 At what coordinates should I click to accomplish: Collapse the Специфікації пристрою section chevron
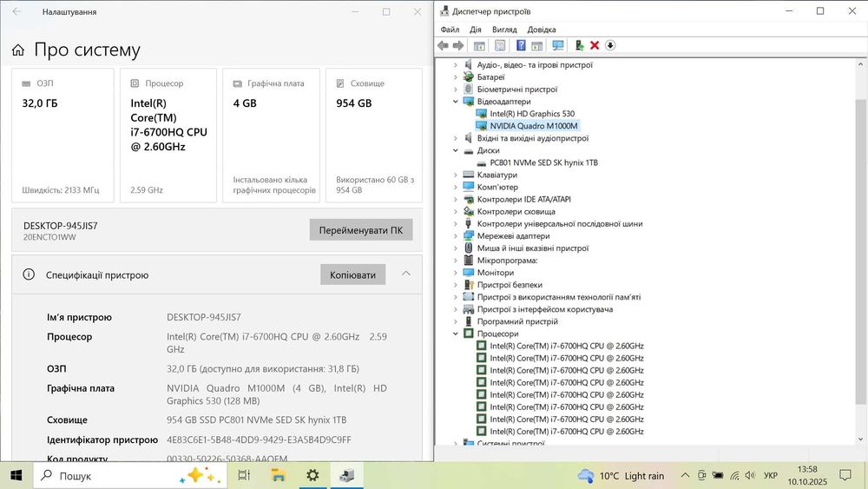(406, 274)
